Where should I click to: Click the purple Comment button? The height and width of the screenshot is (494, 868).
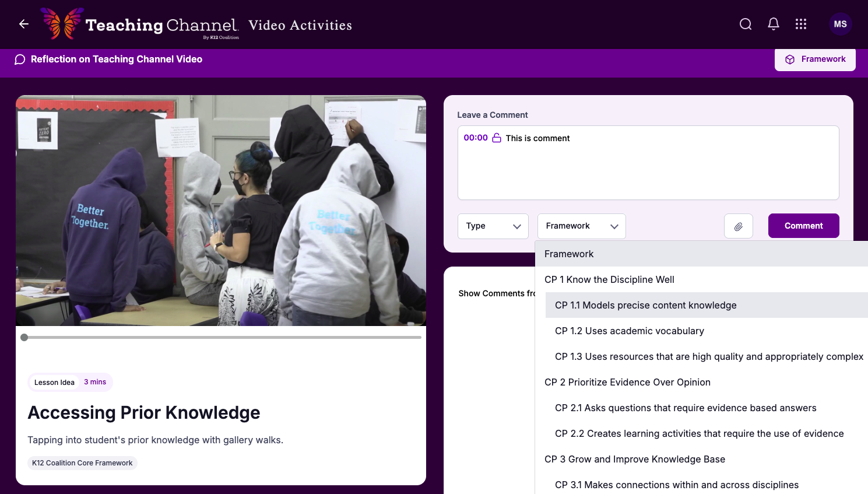(803, 226)
